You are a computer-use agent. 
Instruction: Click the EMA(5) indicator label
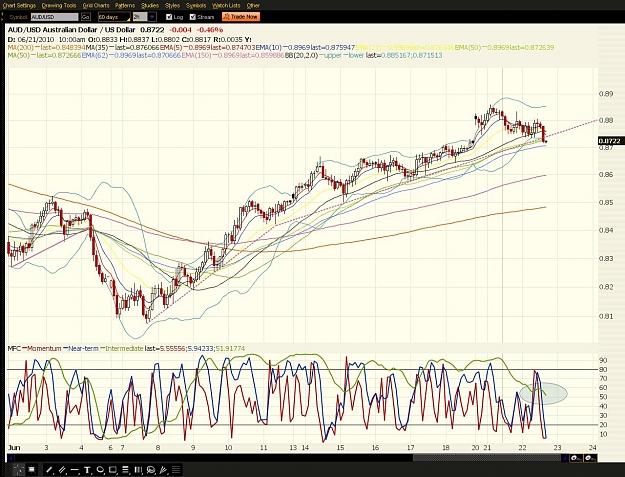click(x=170, y=47)
